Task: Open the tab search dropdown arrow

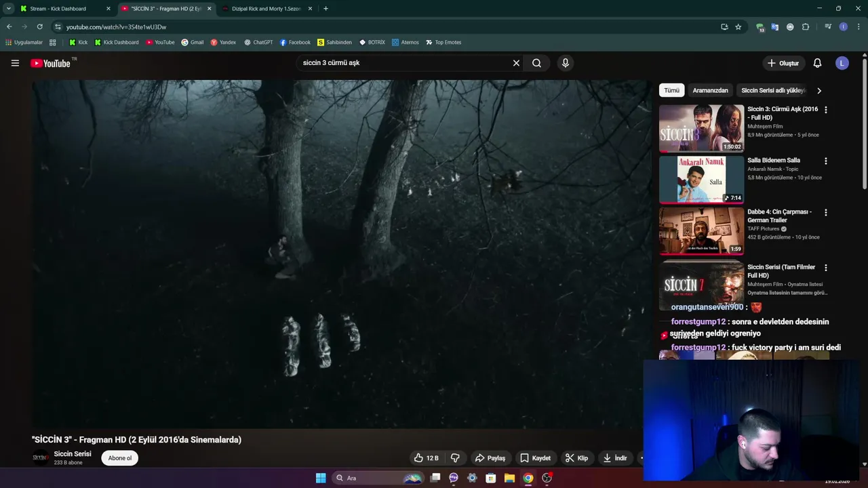Action: [x=8, y=9]
